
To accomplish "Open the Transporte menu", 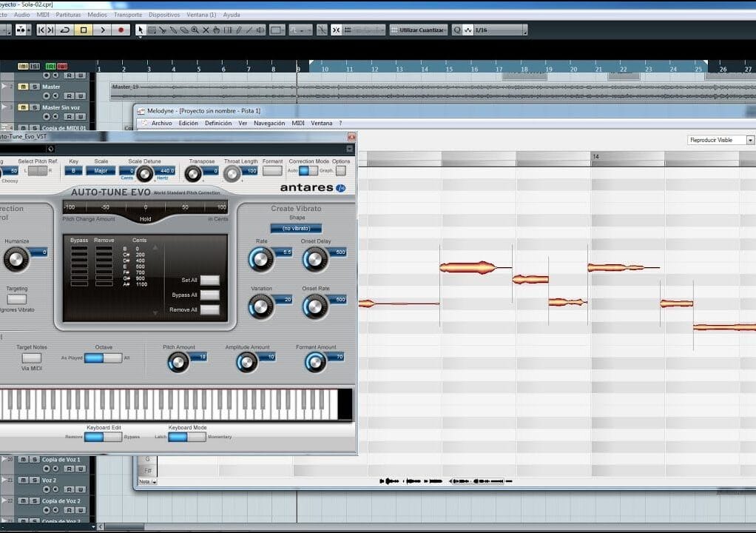I will (128, 15).
